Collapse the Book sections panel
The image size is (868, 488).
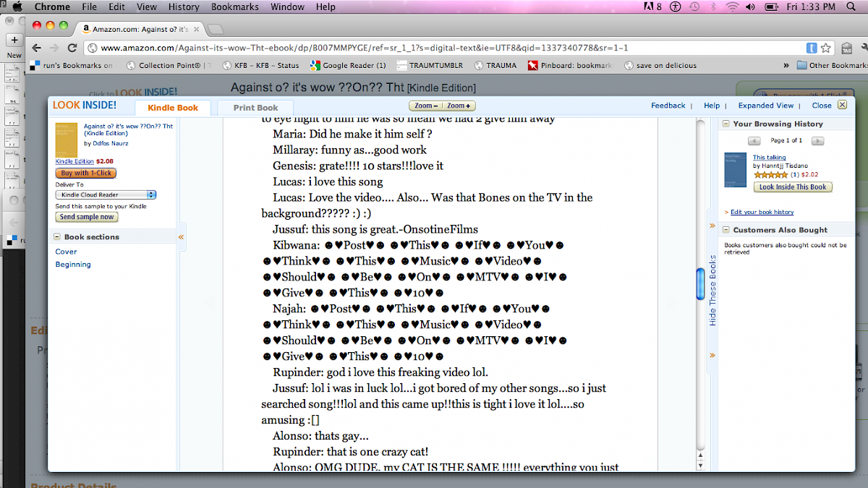[x=57, y=237]
